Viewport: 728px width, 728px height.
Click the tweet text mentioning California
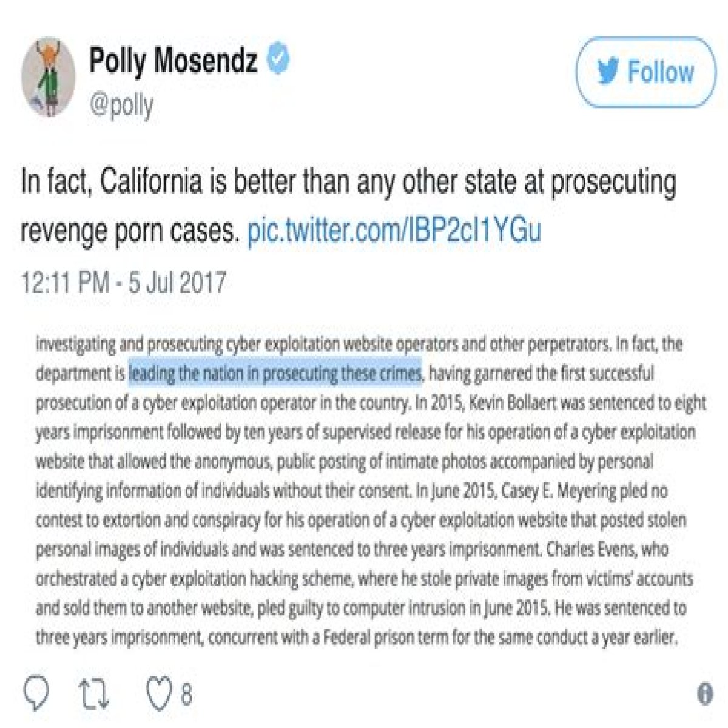(348, 206)
